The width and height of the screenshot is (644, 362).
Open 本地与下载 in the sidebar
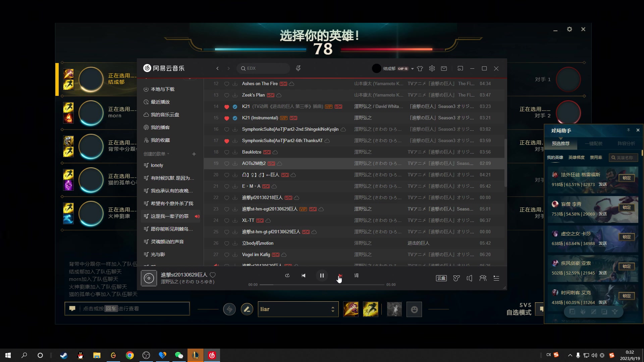point(159,89)
